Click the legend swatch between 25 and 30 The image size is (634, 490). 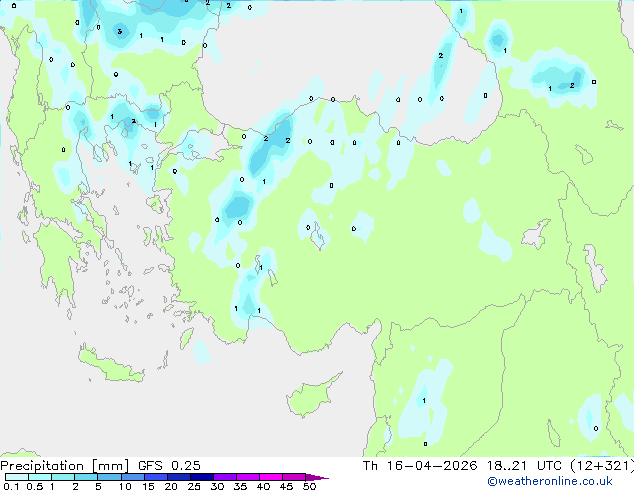click(201, 477)
